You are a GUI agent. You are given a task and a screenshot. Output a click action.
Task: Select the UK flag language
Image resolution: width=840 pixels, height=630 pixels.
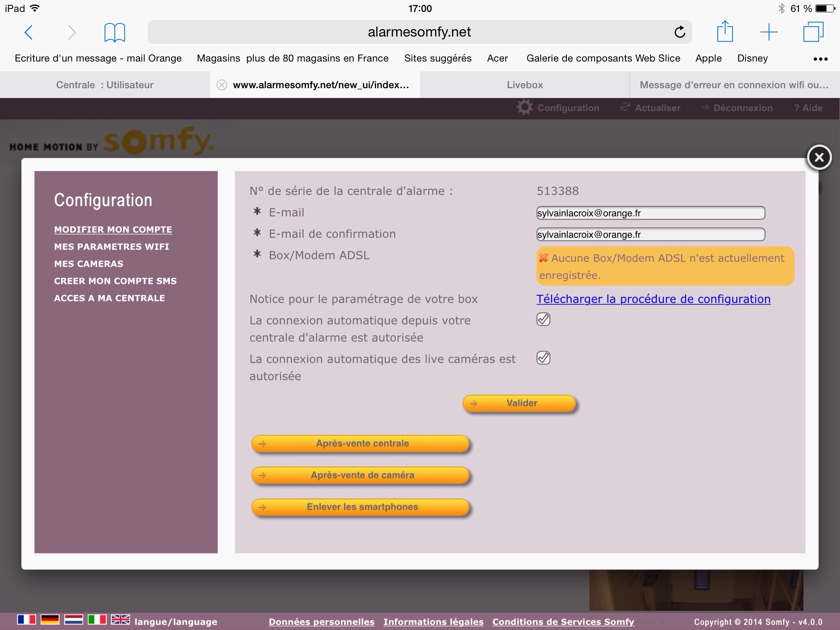click(x=121, y=619)
